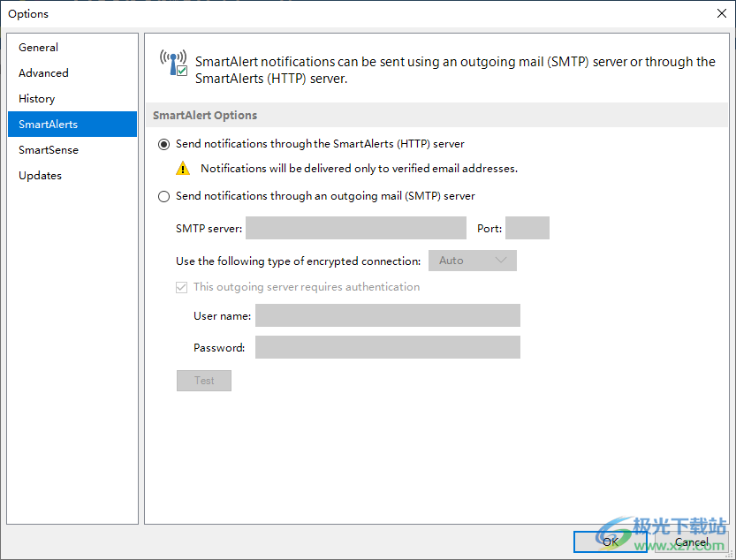Close the Options dialog window
The image size is (736, 560).
720,13
